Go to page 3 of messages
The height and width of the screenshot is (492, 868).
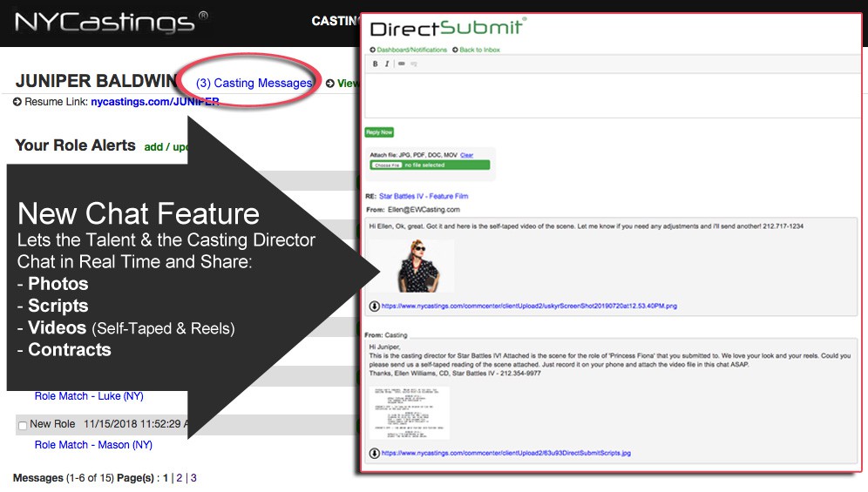(193, 478)
